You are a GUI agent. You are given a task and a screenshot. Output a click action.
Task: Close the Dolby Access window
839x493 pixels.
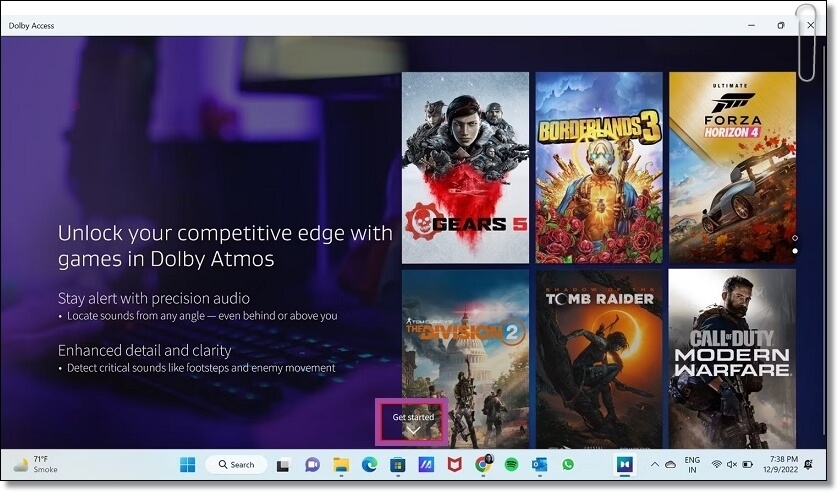[811, 25]
